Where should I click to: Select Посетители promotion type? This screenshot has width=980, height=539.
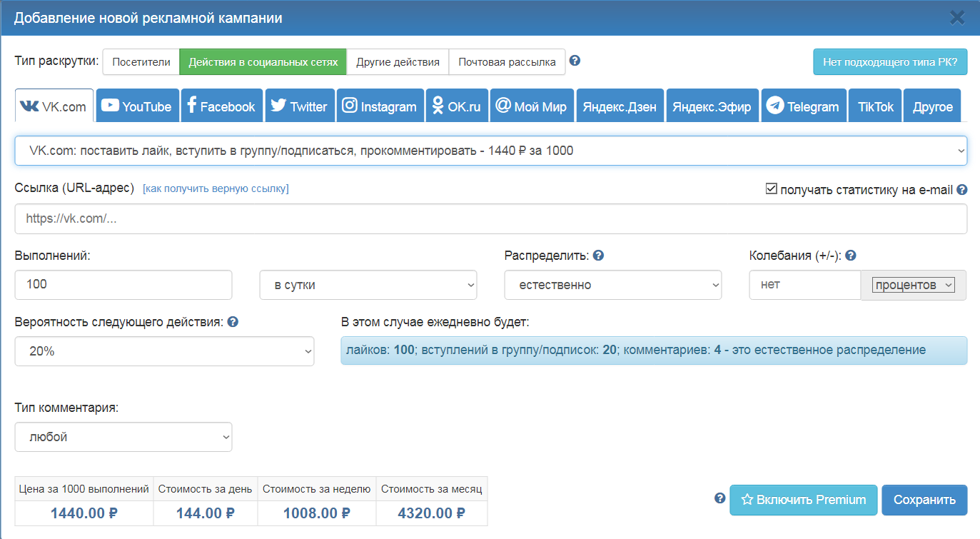141,62
